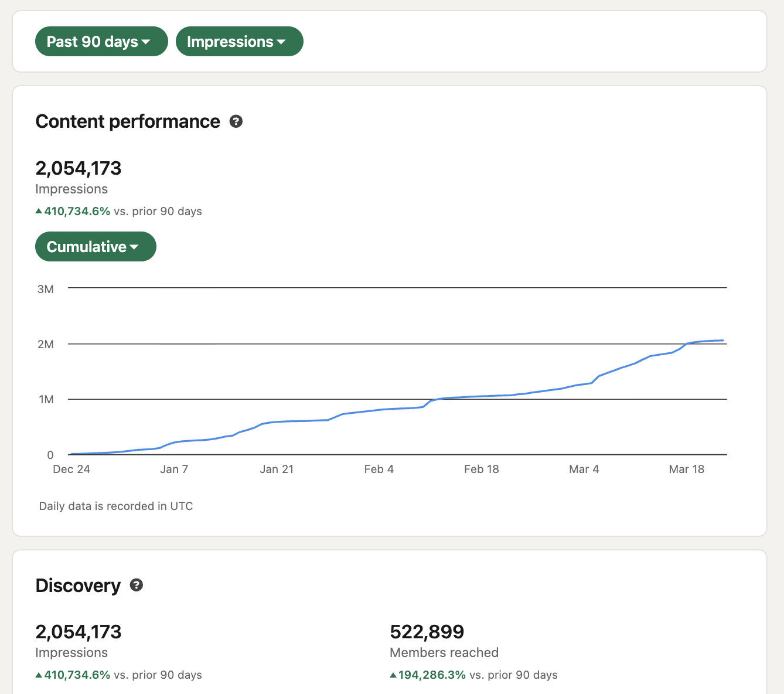
Task: Click the Discovery help icon
Action: click(137, 585)
